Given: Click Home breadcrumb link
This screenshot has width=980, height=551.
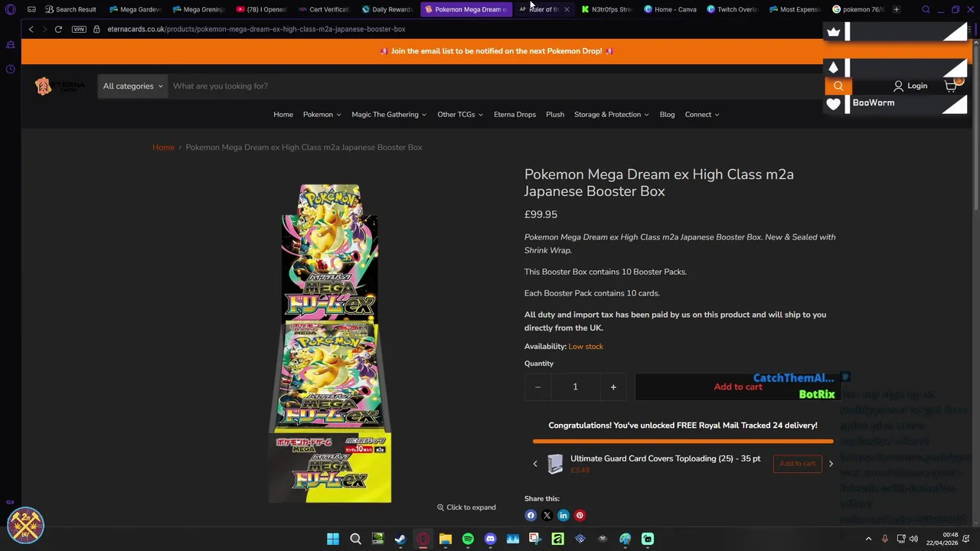Looking at the screenshot, I should (x=163, y=147).
